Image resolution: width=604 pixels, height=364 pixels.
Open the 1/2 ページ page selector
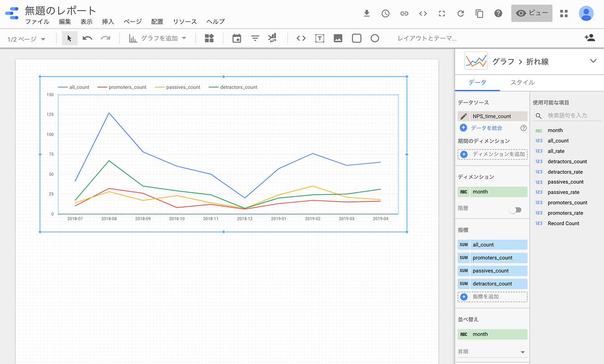26,39
